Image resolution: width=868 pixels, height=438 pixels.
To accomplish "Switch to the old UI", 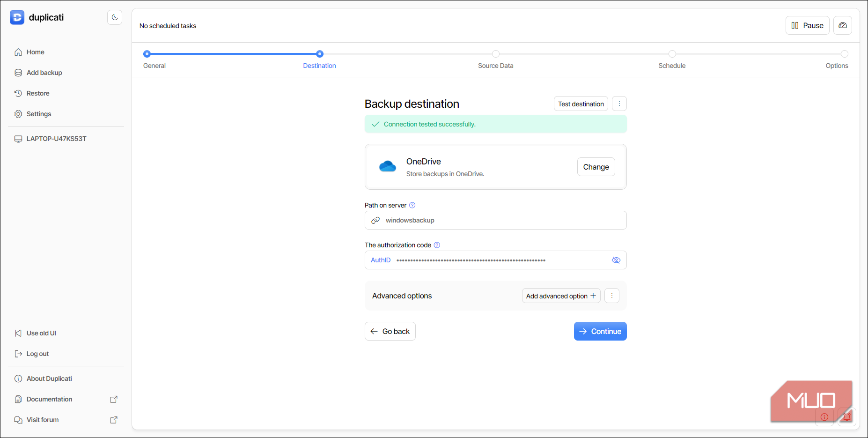I will coord(41,333).
